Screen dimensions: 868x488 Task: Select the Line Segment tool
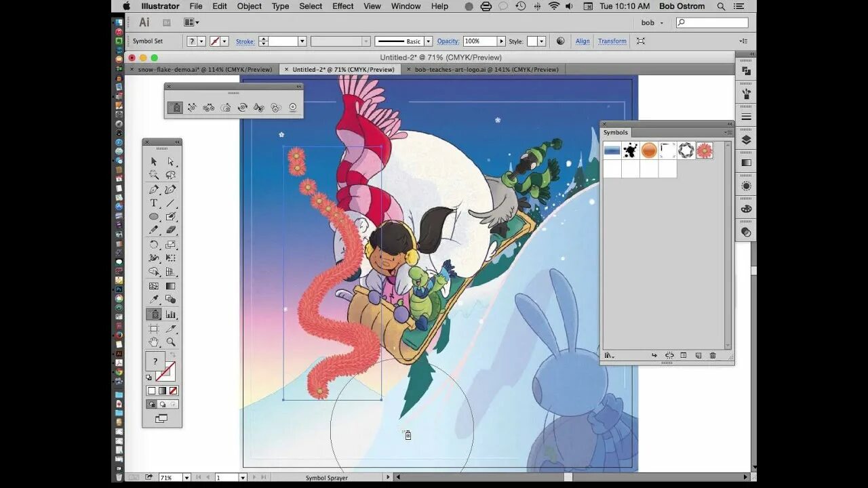tap(171, 203)
